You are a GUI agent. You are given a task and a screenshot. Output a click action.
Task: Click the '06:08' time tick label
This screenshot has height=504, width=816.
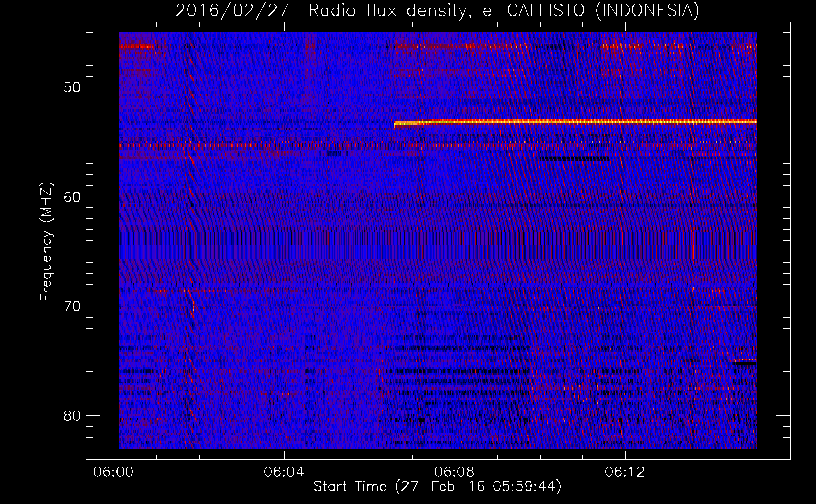pyautogui.click(x=455, y=472)
